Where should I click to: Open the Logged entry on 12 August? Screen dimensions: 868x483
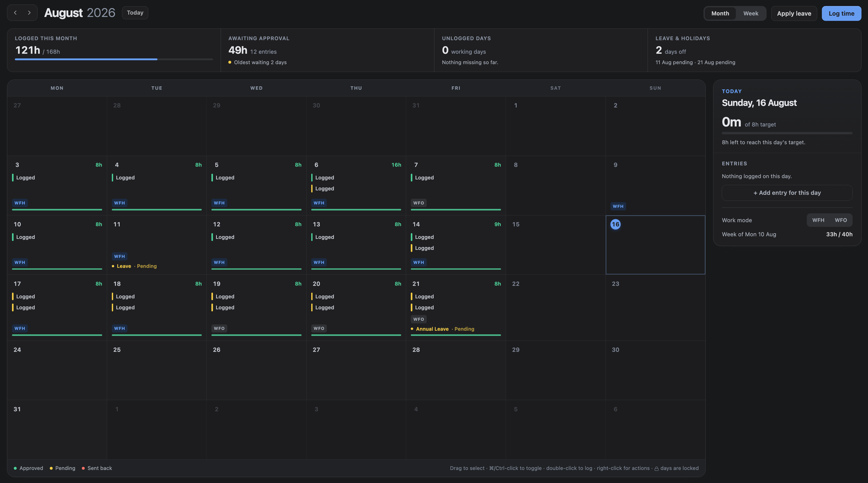(x=256, y=237)
